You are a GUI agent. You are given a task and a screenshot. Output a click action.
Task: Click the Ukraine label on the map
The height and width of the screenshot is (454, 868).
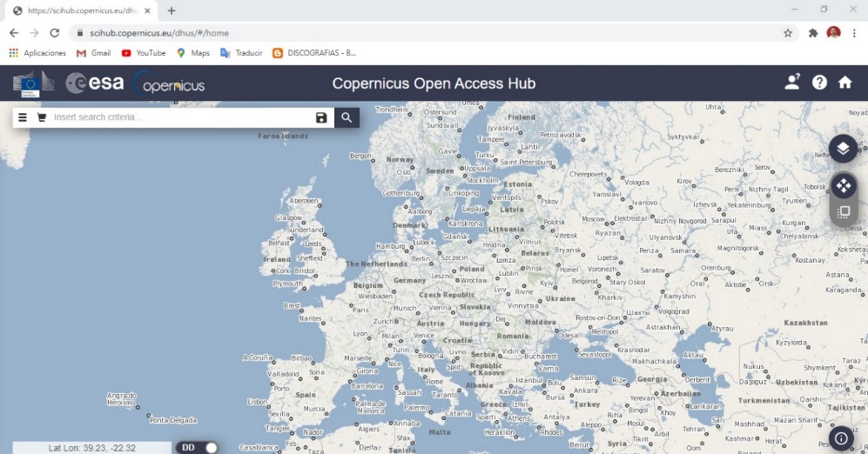click(x=560, y=298)
